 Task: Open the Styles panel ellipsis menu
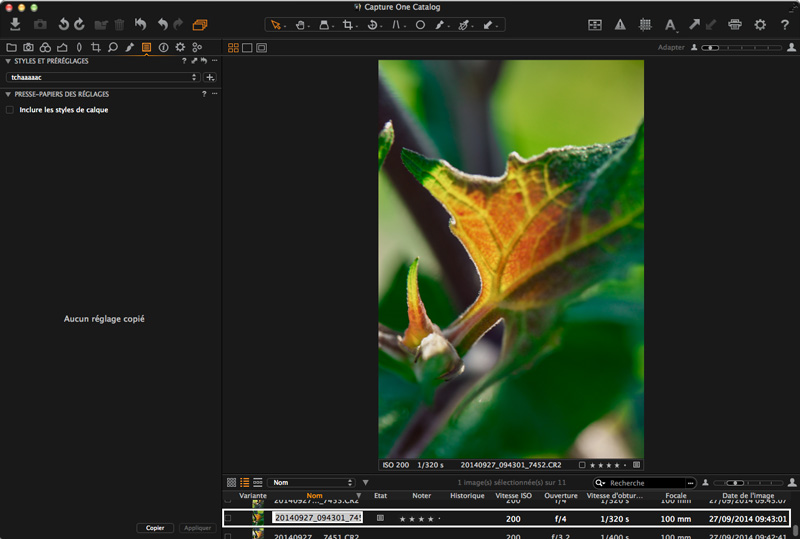click(215, 61)
